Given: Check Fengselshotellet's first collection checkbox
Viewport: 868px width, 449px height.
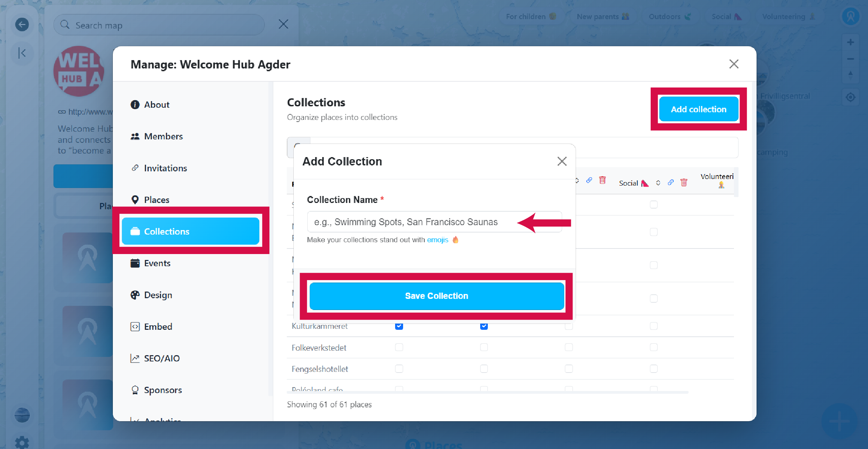Looking at the screenshot, I should pos(399,369).
